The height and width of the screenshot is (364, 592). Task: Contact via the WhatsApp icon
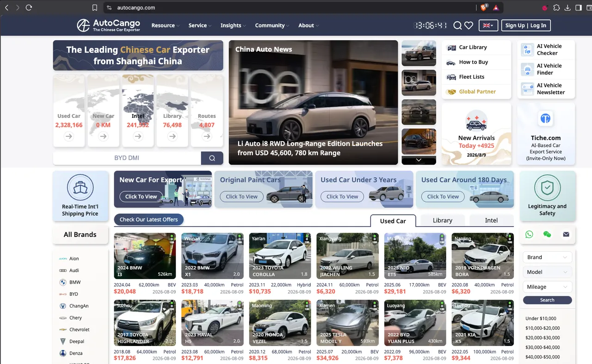coord(529,234)
